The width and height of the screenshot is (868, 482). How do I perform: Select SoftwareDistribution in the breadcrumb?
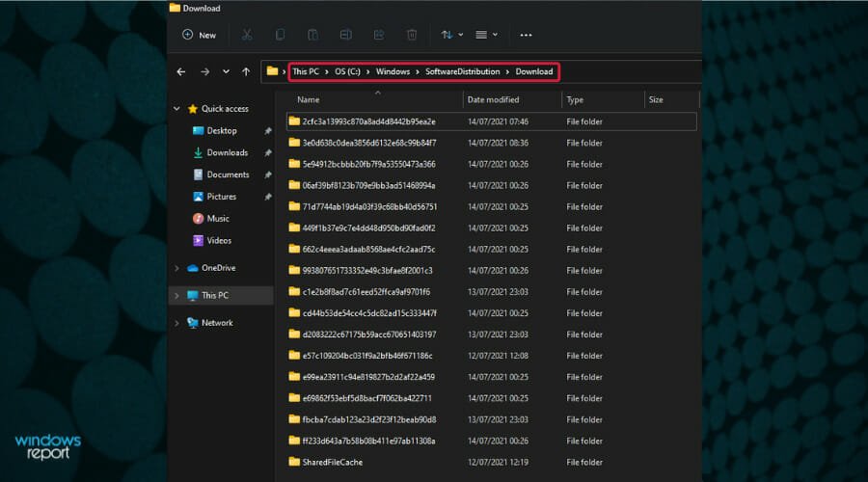[x=462, y=71]
